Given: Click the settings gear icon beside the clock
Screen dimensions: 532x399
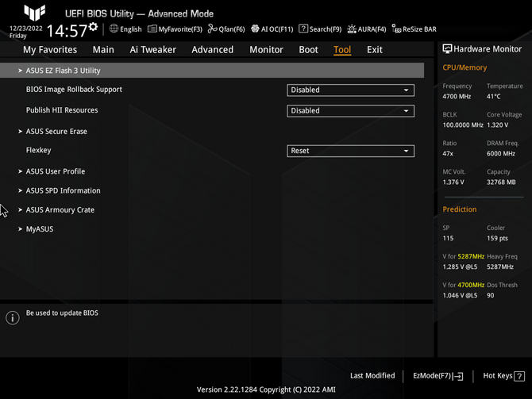Looking at the screenshot, I should click(94, 28).
